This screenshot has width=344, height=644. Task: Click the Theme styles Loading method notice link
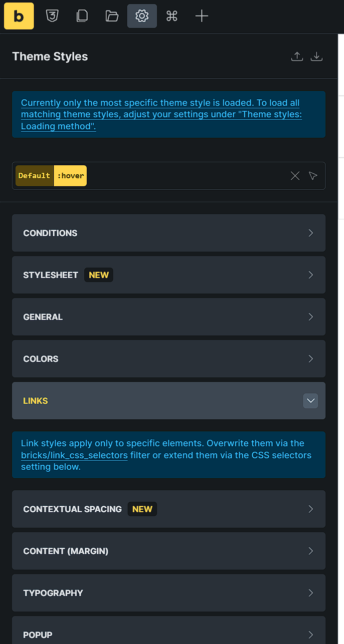point(161,114)
